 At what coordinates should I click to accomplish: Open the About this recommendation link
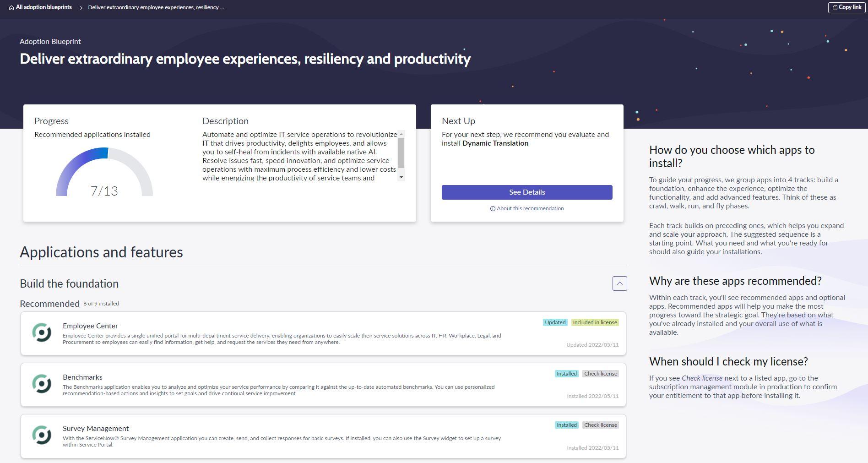point(530,208)
